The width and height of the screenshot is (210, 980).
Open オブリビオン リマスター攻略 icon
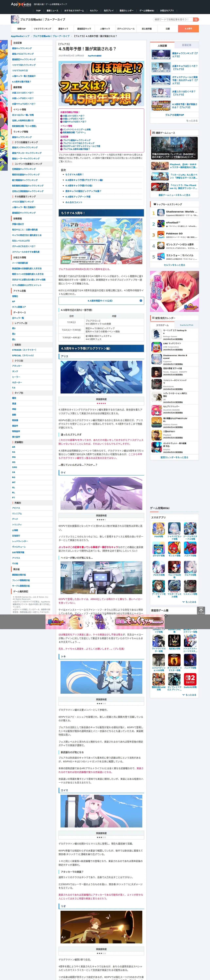(x=174, y=660)
